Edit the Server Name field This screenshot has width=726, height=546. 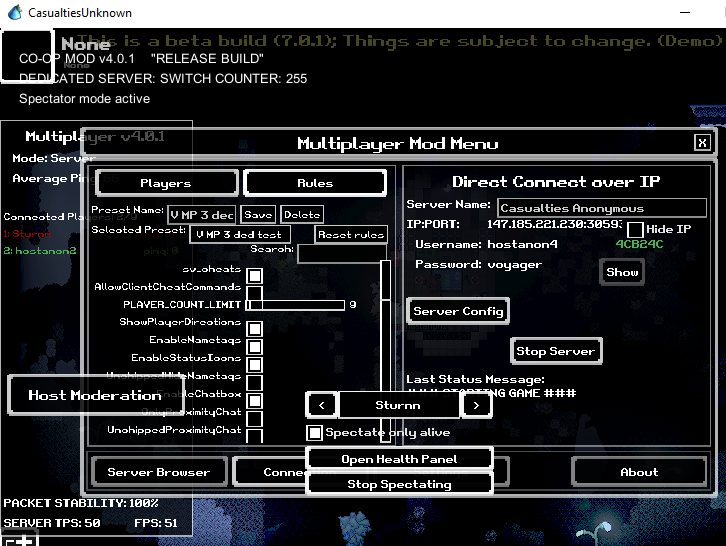click(602, 208)
